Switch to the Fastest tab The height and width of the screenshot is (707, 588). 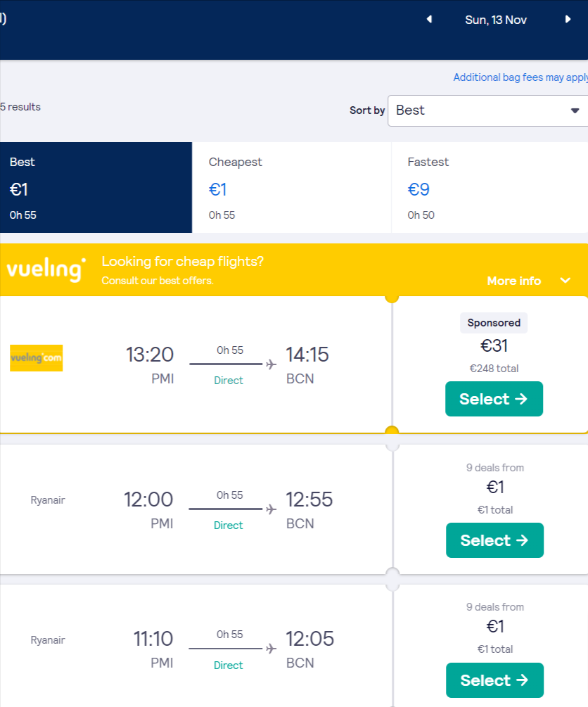coord(490,188)
